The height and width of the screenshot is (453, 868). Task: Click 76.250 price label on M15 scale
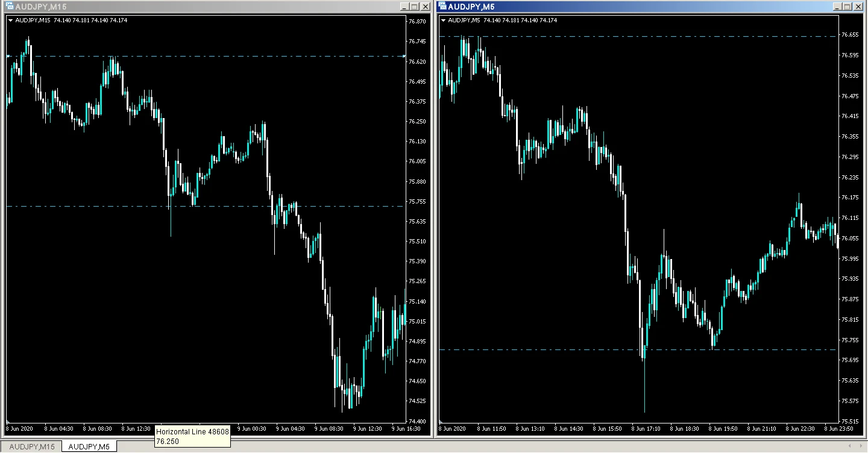click(417, 122)
